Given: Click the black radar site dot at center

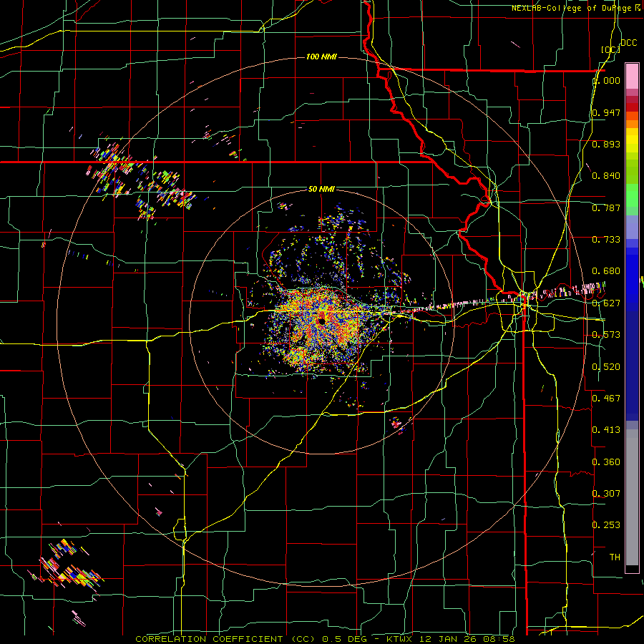Looking at the screenshot, I should click(x=321, y=321).
